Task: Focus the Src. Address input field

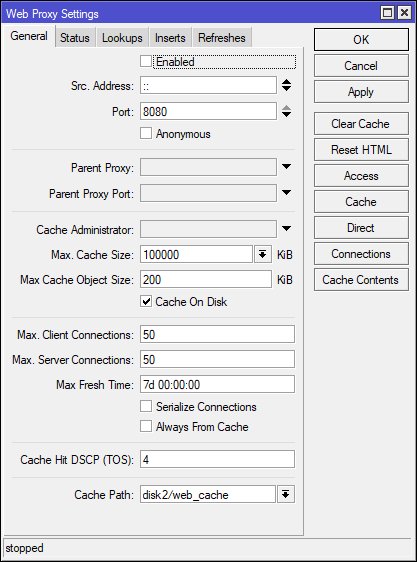Action: 208,85
